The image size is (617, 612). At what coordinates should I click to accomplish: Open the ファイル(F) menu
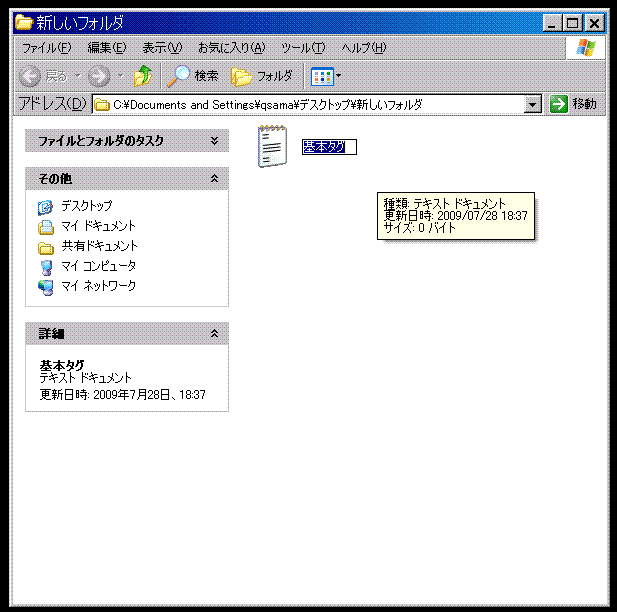(46, 48)
